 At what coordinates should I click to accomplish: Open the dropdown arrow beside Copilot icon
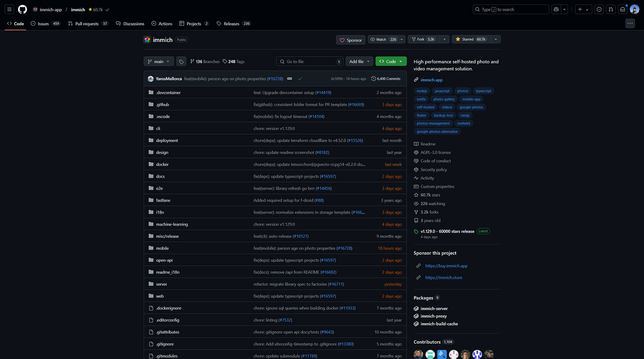tap(564, 9)
